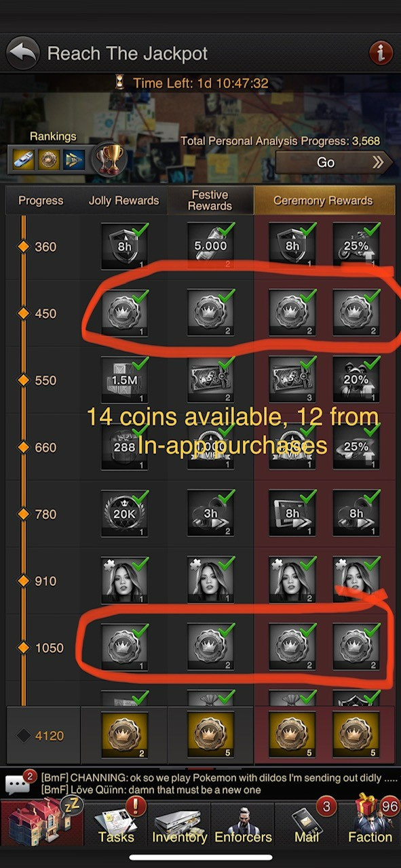The image size is (401, 868).
Task: Go to the mansion home icon
Action: point(41,821)
